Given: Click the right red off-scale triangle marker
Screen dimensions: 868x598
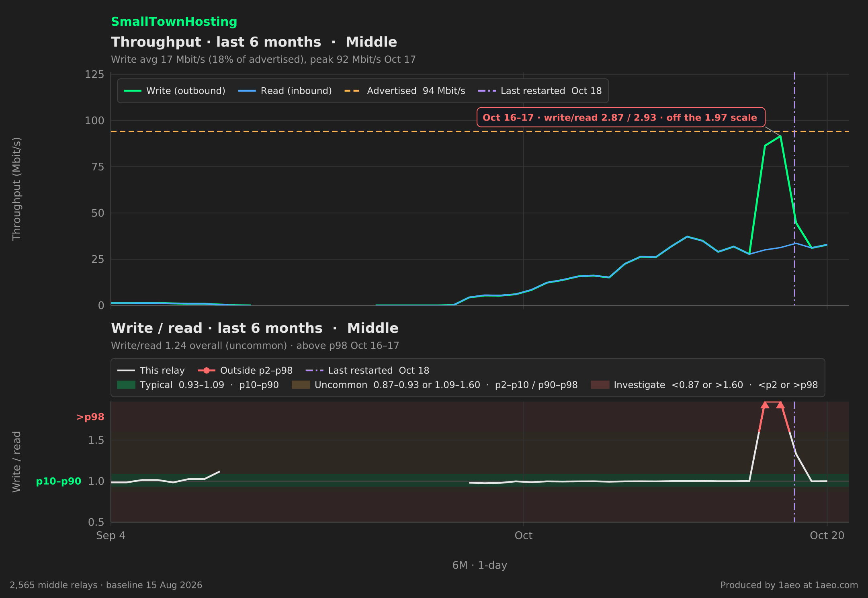Looking at the screenshot, I should (780, 405).
